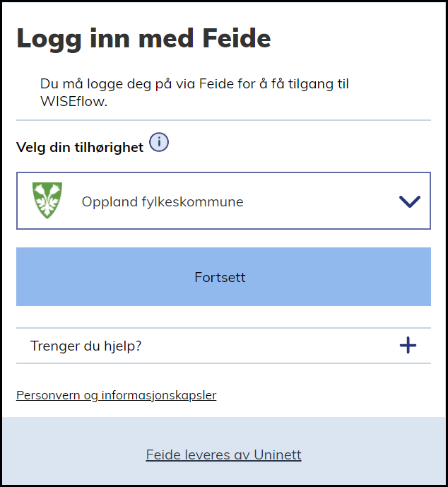This screenshot has height=487, width=448.
Task: Toggle the help accordion with the plus sign
Action: 408,345
